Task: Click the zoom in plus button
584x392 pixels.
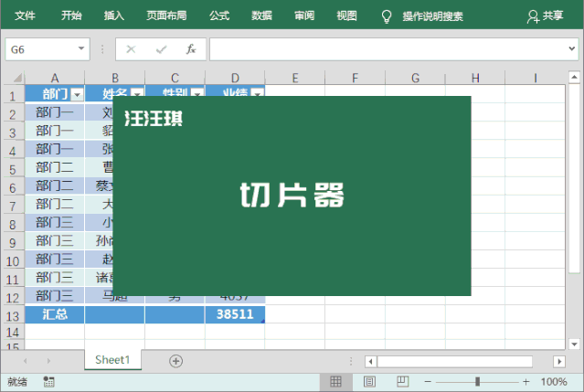Action: coord(526,382)
